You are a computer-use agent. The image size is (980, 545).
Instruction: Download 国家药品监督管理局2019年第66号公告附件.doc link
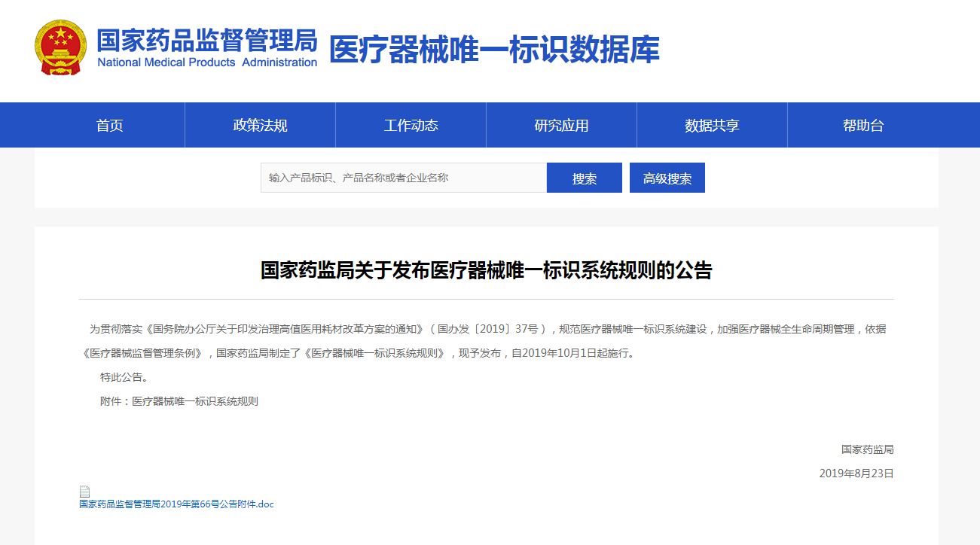coord(177,504)
